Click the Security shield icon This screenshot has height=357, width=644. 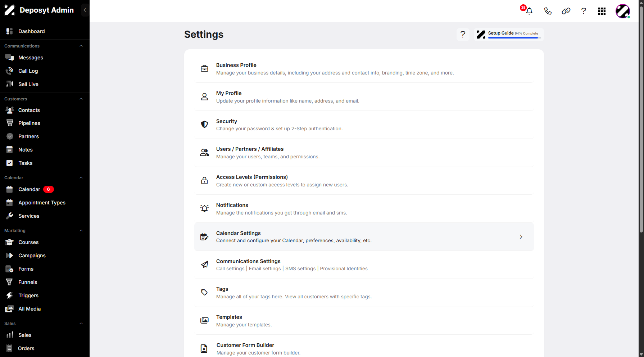(x=204, y=124)
